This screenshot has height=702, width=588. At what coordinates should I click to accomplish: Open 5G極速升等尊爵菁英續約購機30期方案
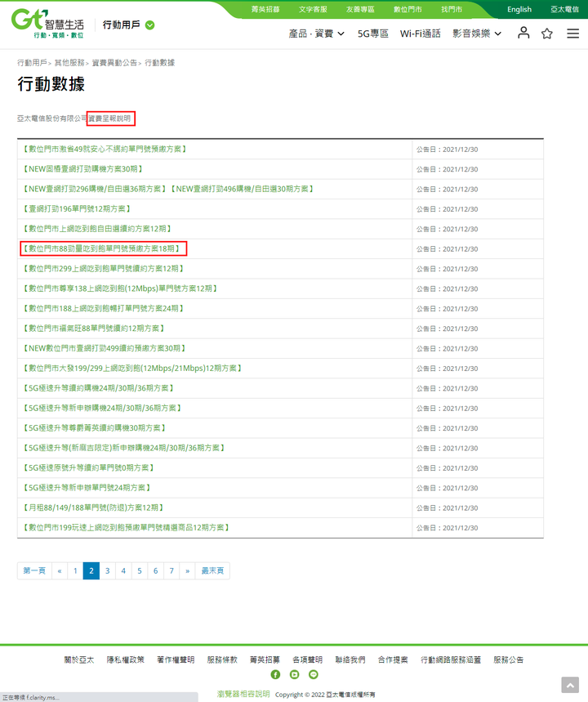click(95, 428)
